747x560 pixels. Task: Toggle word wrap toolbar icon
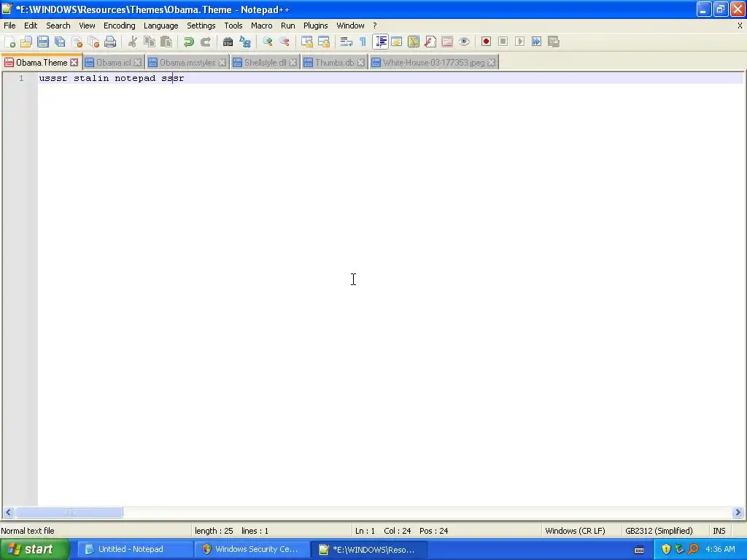pyautogui.click(x=346, y=42)
